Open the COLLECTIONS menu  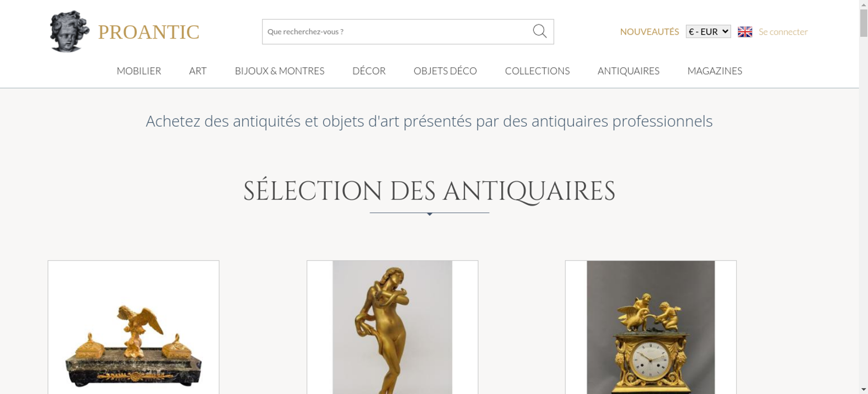(x=537, y=71)
